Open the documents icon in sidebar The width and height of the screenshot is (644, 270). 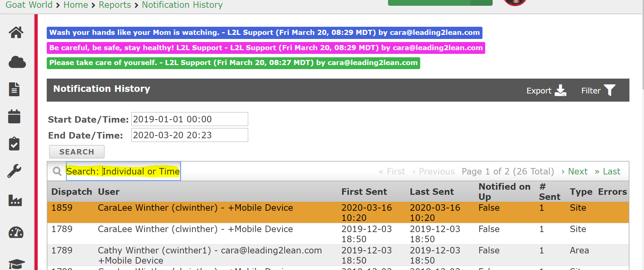pos(14,89)
